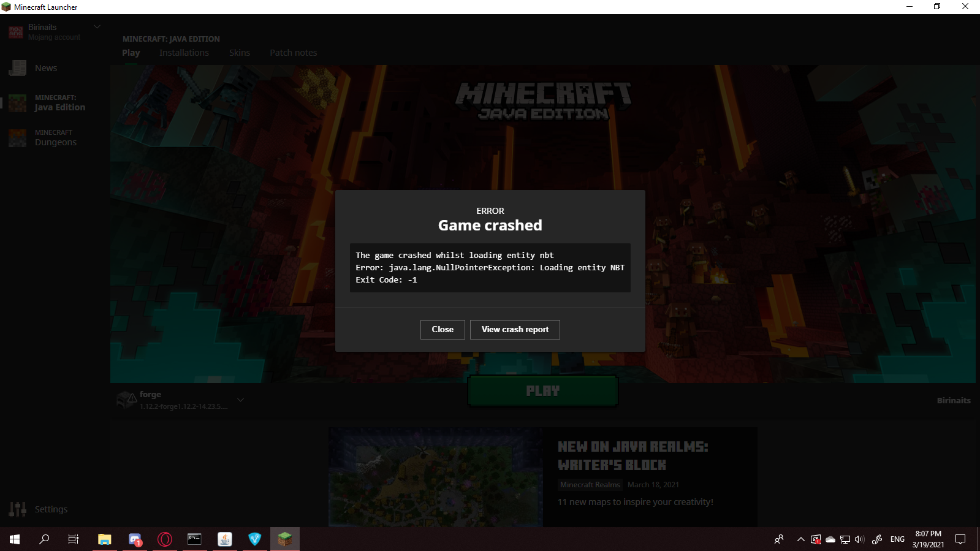Show hidden system tray icons chevron
980x551 pixels.
pyautogui.click(x=801, y=539)
